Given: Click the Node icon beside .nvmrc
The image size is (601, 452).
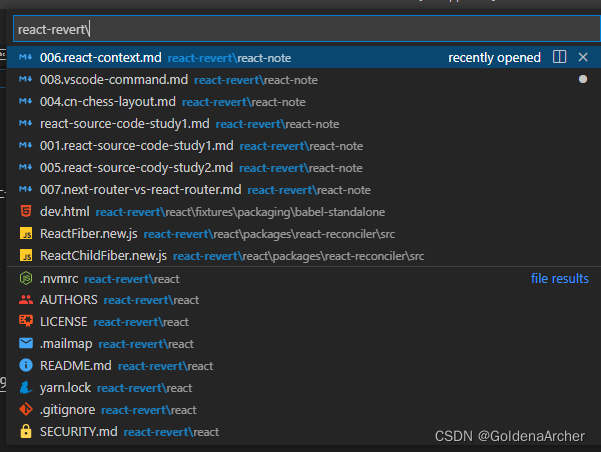Looking at the screenshot, I should (26, 278).
